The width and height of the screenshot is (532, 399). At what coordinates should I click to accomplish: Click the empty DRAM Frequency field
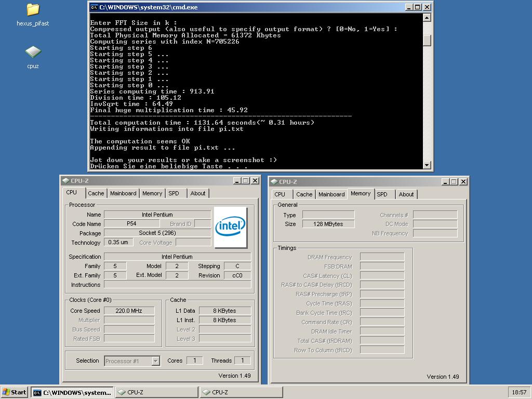click(x=382, y=257)
